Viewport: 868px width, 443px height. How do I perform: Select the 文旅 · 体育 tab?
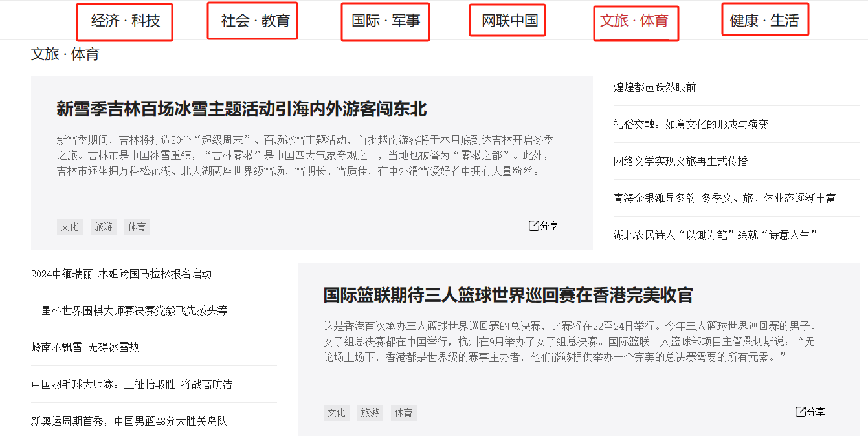[x=635, y=21]
